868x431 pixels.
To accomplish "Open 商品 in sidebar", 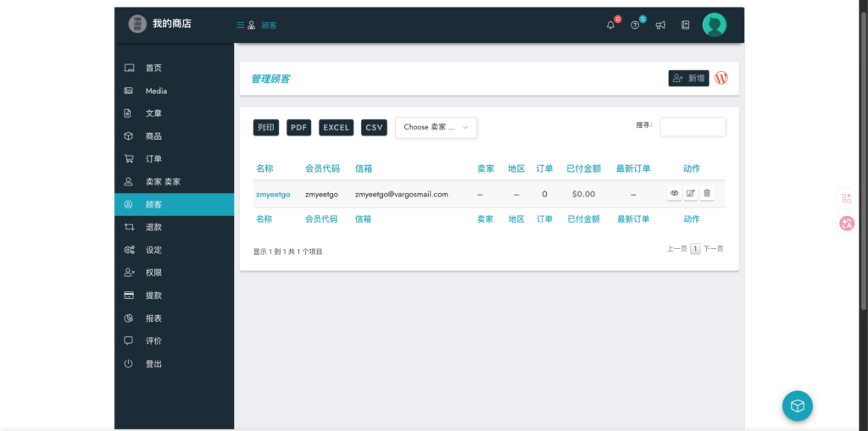I will (174, 136).
